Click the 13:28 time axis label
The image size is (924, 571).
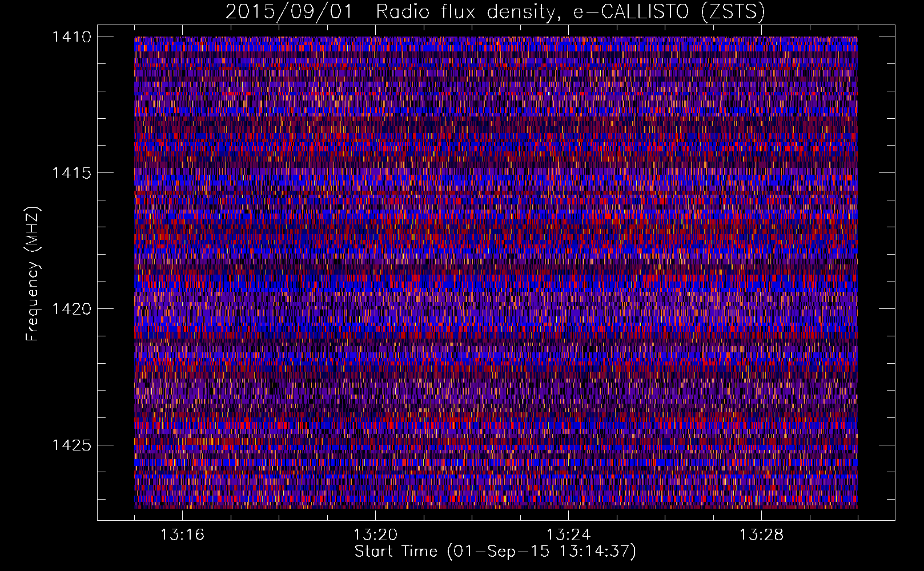click(x=761, y=535)
